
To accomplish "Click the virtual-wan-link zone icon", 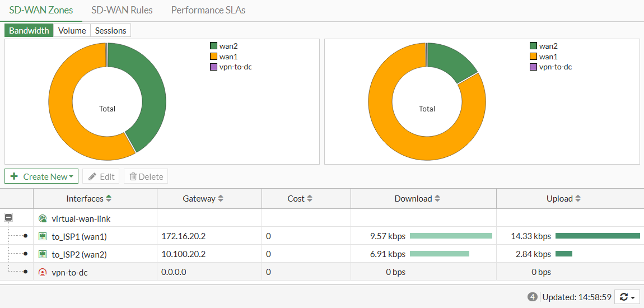I will click(43, 218).
